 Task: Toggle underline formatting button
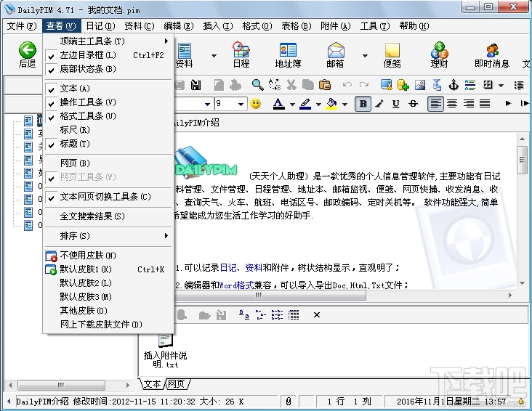tap(395, 104)
